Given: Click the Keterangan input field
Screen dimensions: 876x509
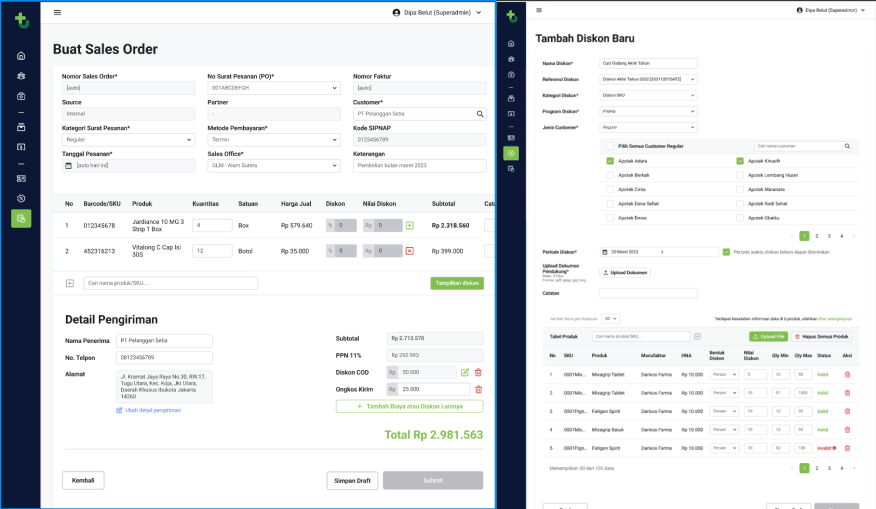Looking at the screenshot, I should pyautogui.click(x=420, y=166).
